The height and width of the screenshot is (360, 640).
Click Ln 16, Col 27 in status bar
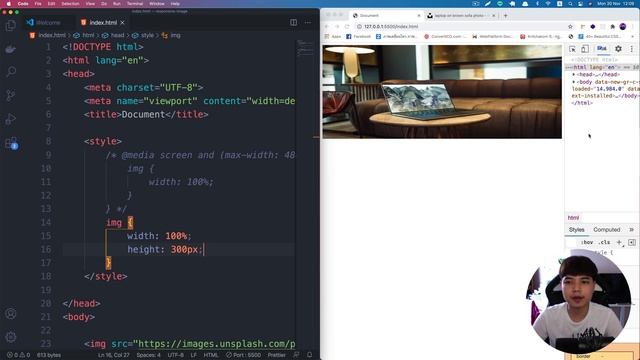[x=113, y=355]
